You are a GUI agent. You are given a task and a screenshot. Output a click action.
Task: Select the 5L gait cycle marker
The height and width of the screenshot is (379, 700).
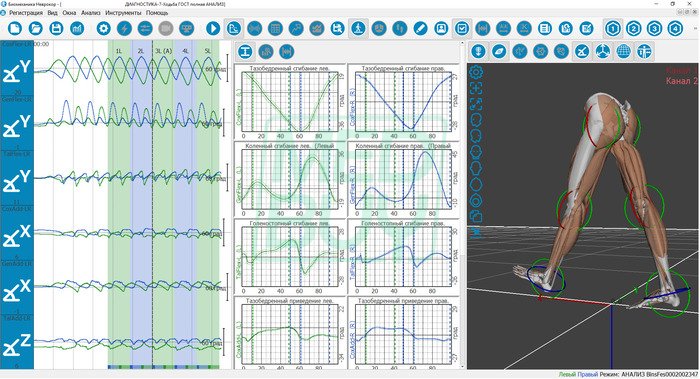[208, 51]
